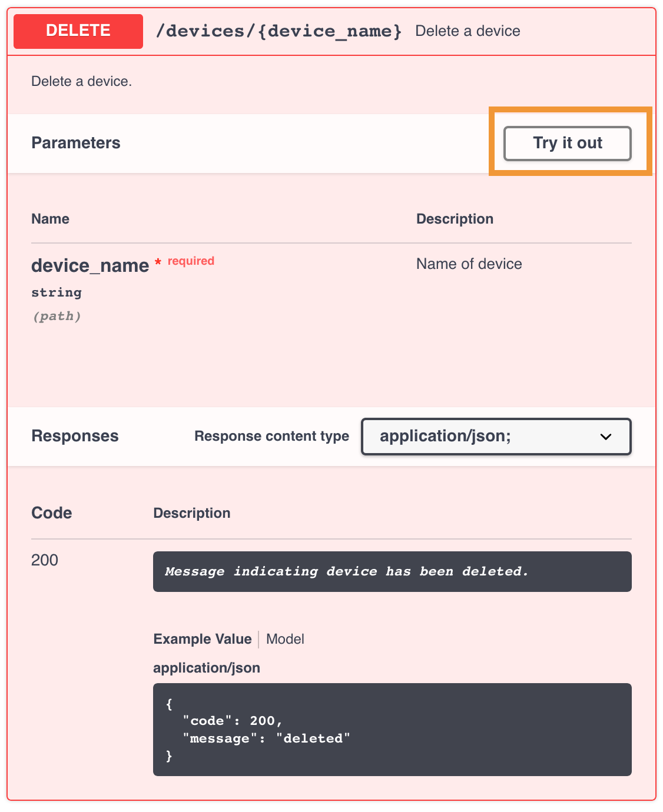The width and height of the screenshot is (663, 812).
Task: Click the red required label
Action: [x=191, y=261]
